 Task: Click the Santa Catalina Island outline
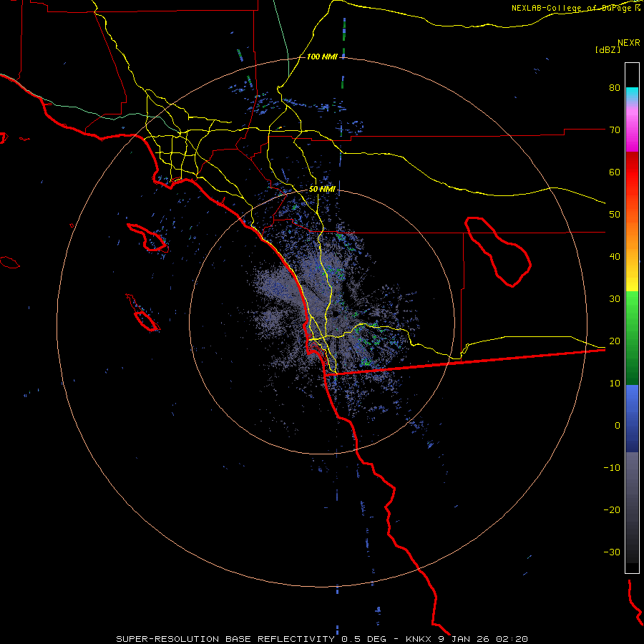[x=147, y=238]
